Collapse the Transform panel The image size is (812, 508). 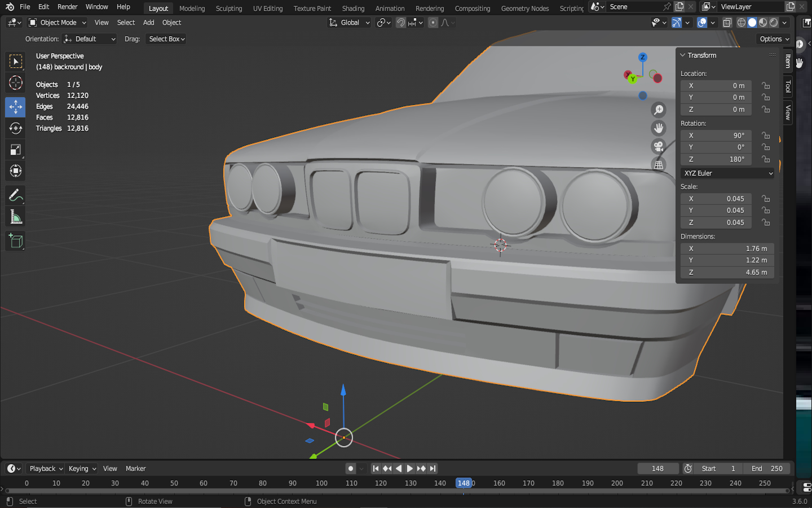[683, 55]
